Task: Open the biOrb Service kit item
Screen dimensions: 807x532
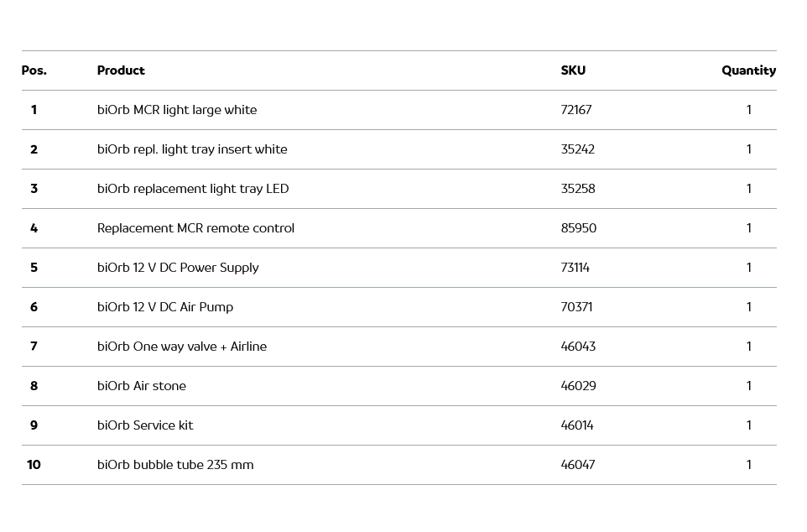Action: coord(145,425)
